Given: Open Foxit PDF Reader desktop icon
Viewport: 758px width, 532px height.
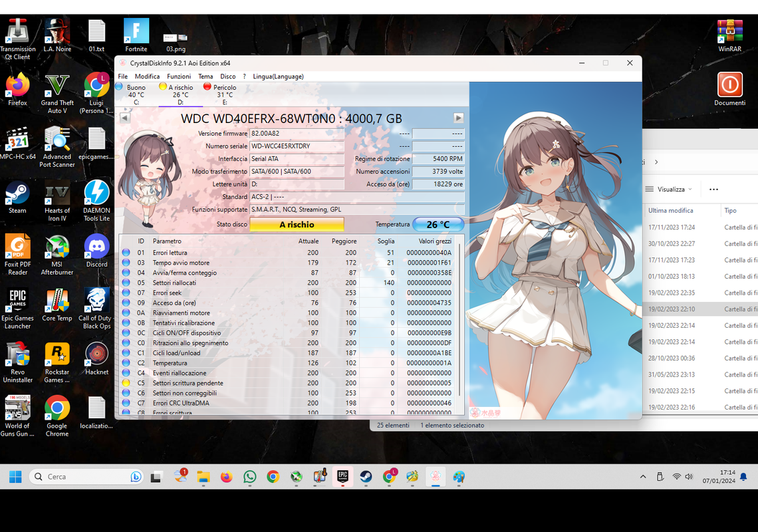Looking at the screenshot, I should pos(18,255).
